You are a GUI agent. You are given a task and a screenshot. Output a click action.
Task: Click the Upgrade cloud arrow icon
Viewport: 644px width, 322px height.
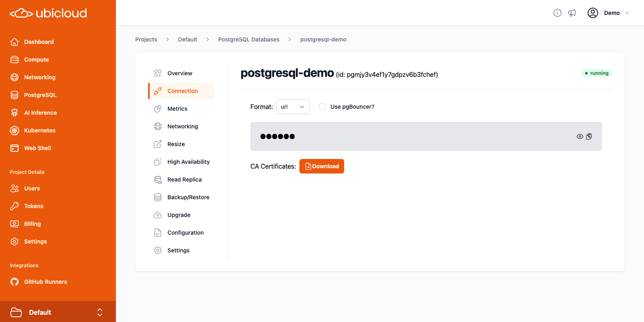point(158,215)
